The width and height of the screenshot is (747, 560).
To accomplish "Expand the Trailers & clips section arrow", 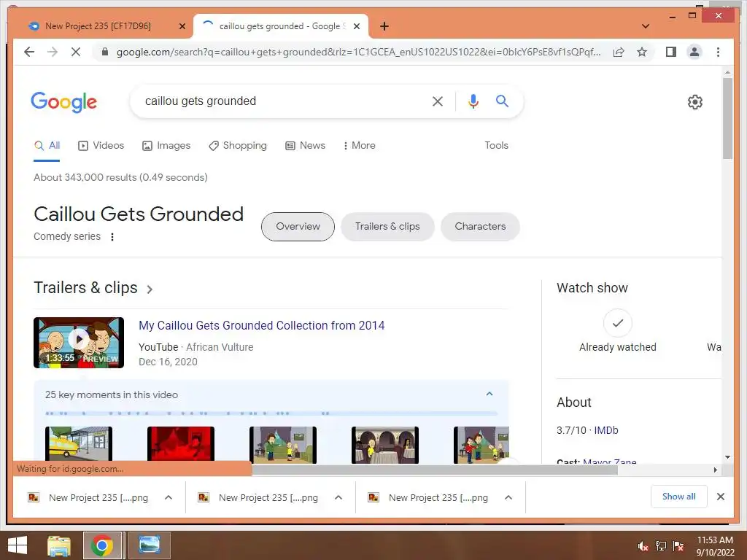I will point(150,289).
